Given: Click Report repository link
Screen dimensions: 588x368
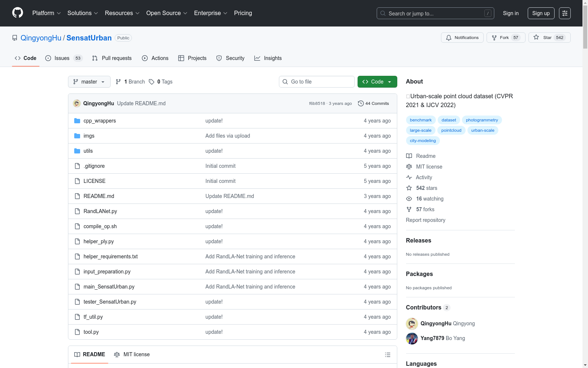Looking at the screenshot, I should coord(426,220).
